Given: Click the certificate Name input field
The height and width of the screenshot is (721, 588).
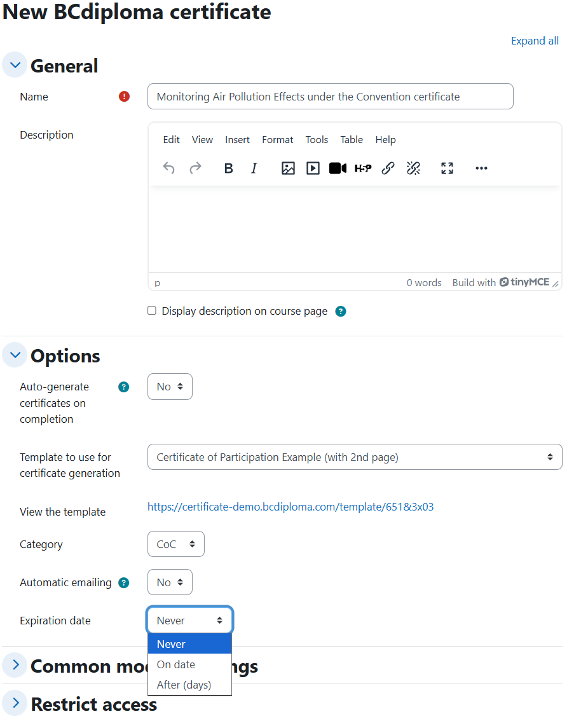Looking at the screenshot, I should pyautogui.click(x=330, y=97).
